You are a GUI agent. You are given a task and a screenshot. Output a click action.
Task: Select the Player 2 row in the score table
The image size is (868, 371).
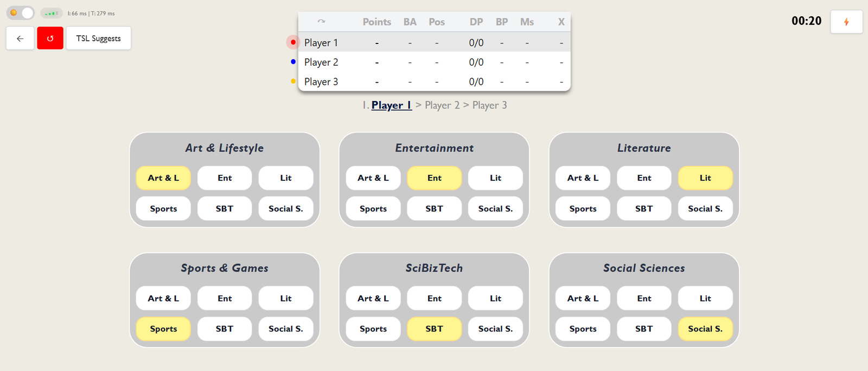point(435,62)
